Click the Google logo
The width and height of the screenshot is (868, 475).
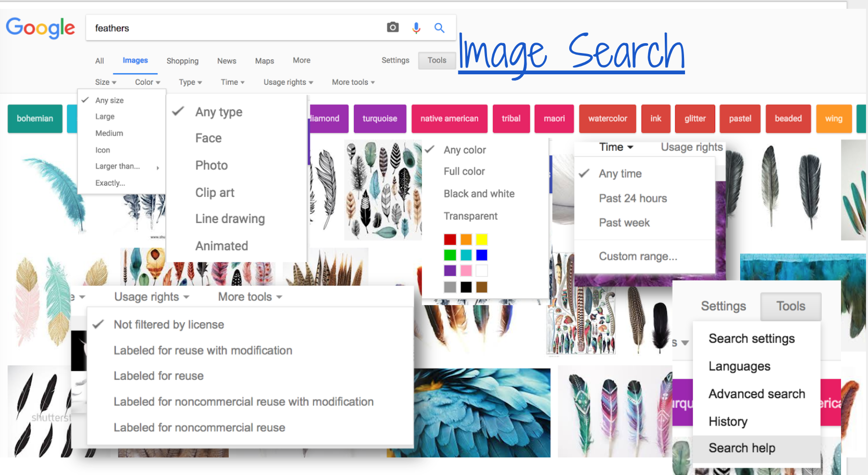tap(41, 28)
